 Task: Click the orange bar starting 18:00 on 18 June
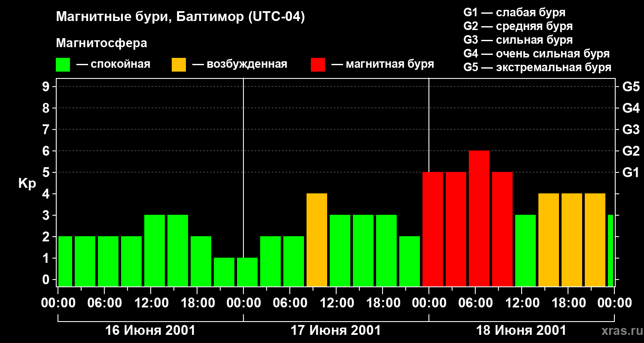[572, 240]
